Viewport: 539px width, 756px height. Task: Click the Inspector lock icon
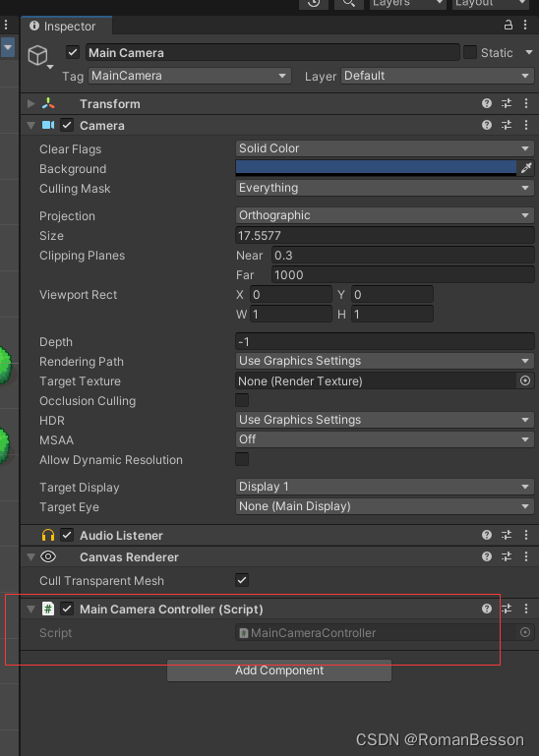point(509,26)
